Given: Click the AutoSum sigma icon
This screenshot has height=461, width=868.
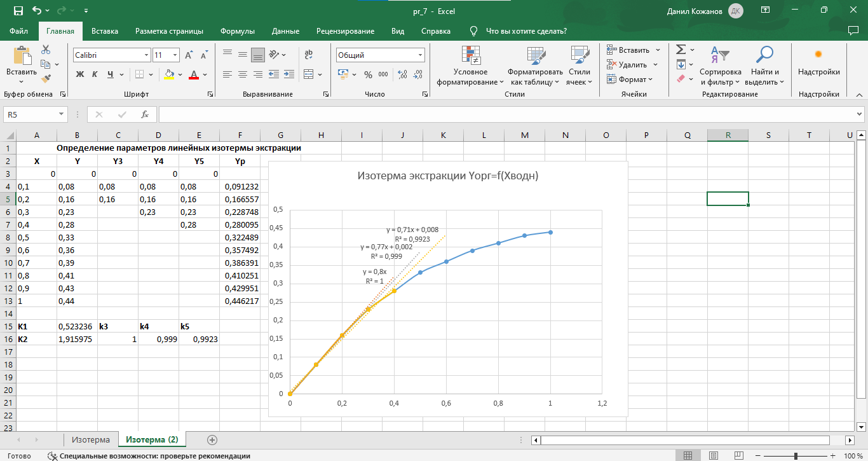Looking at the screenshot, I should (681, 50).
